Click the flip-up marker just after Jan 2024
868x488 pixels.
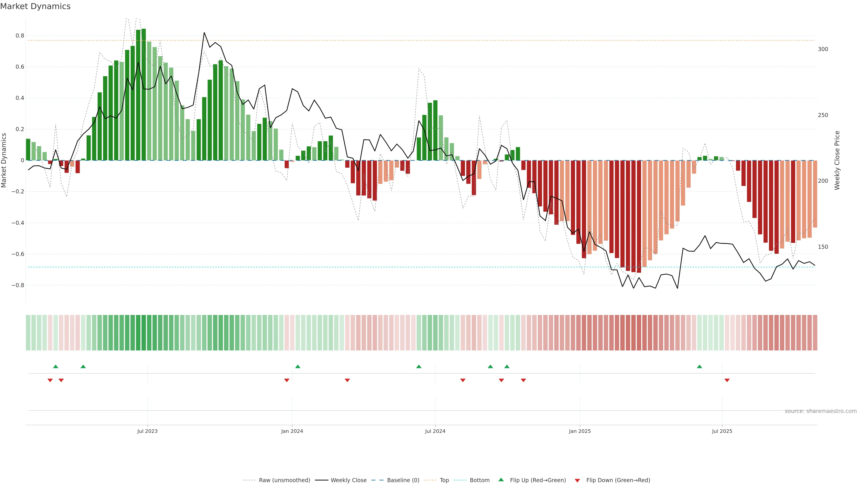pyautogui.click(x=297, y=366)
